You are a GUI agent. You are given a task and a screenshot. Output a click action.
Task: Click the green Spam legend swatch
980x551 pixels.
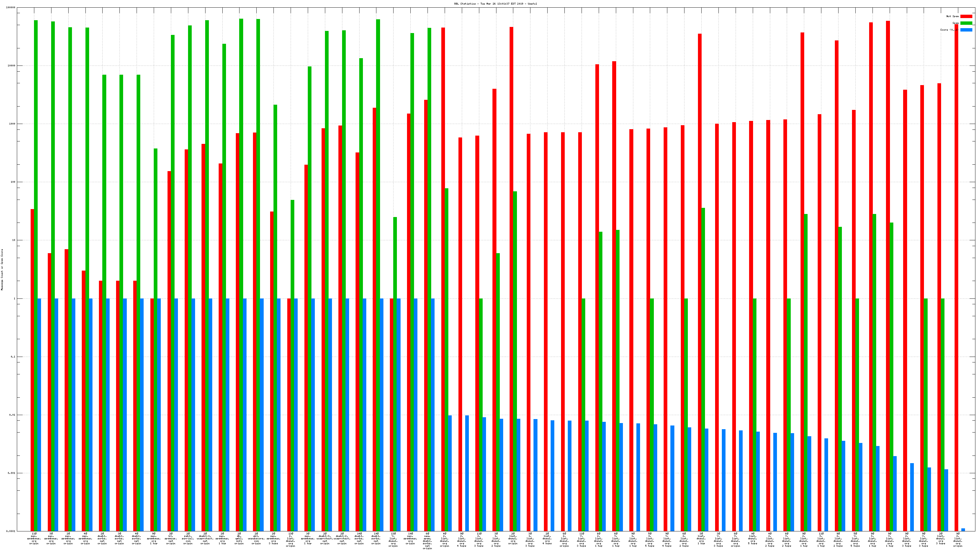[966, 23]
